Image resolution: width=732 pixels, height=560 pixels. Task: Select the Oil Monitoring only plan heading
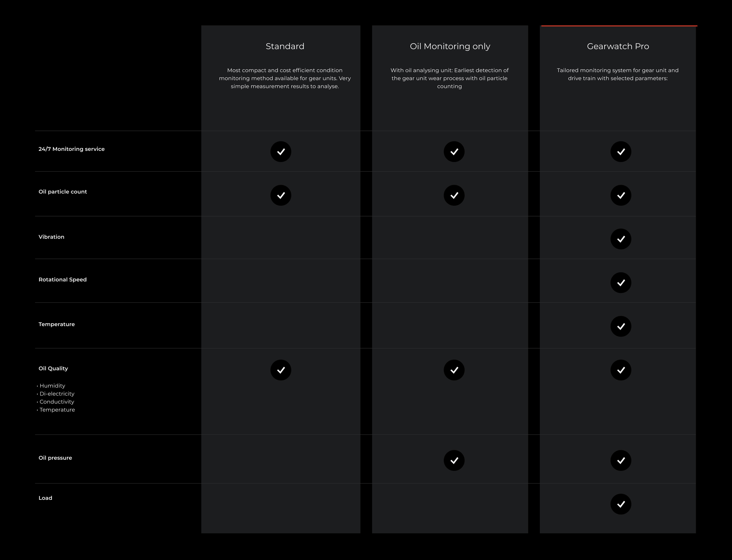click(x=450, y=46)
